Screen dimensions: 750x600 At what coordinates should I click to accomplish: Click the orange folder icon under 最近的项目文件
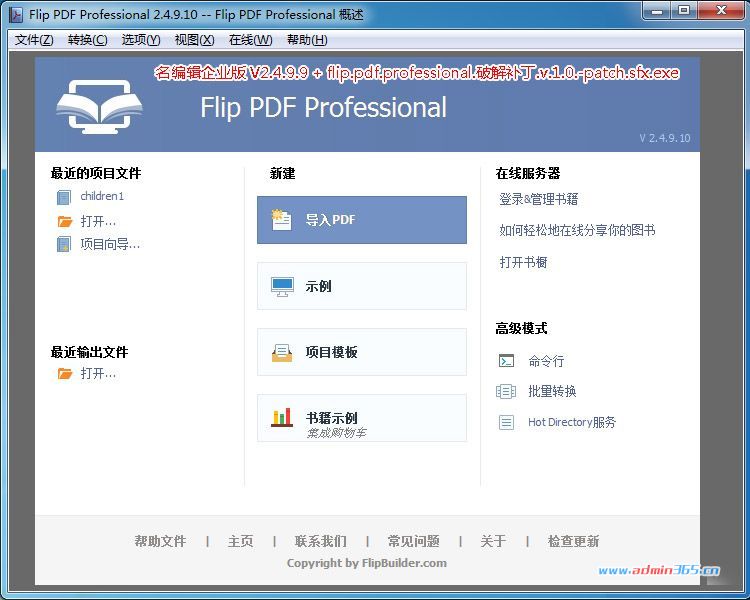[65, 221]
